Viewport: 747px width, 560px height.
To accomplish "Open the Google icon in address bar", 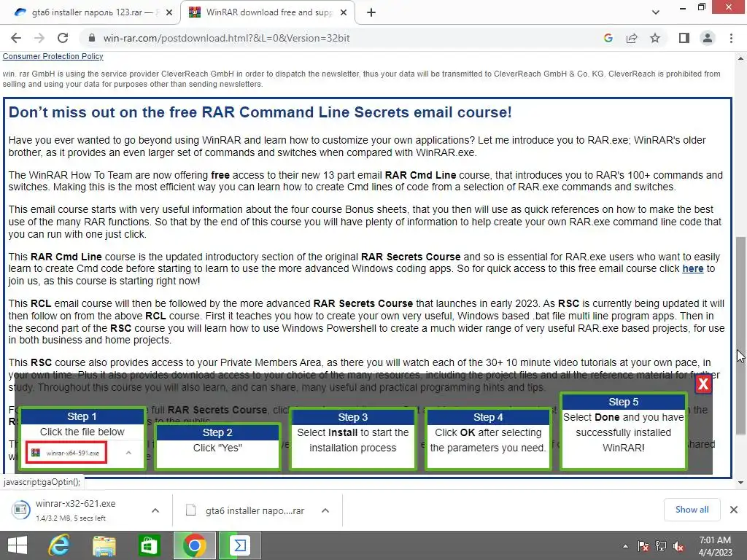I will 608,38.
